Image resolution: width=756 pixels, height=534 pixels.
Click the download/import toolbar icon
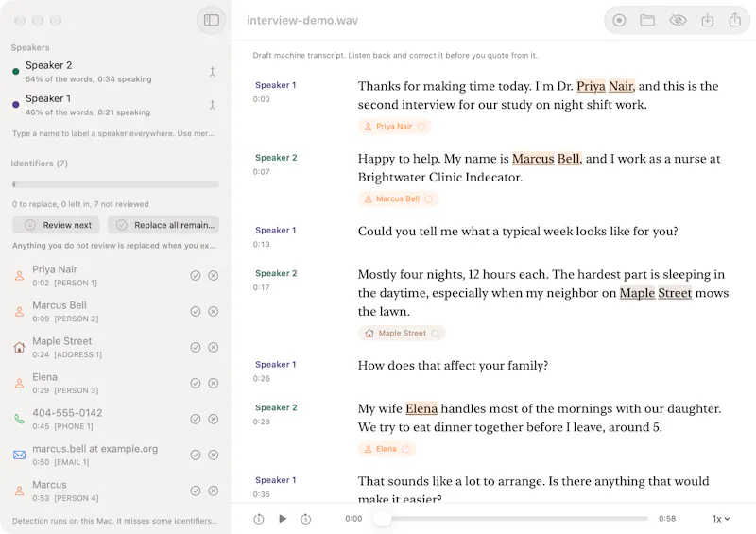(707, 20)
